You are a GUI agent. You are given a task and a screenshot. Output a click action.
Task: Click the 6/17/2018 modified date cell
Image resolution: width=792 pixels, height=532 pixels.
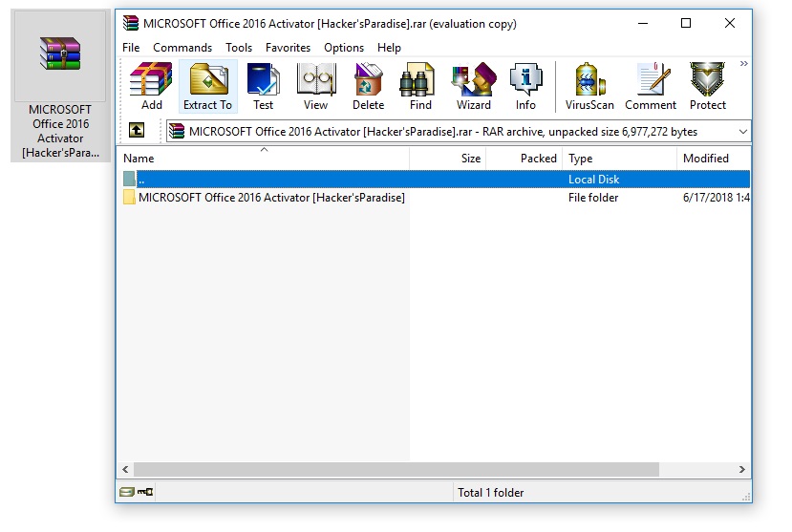click(x=716, y=198)
